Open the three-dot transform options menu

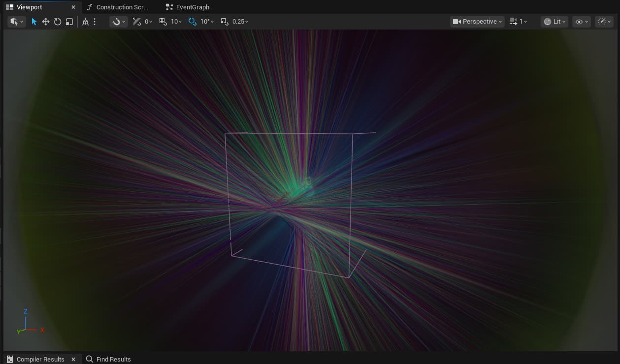tap(95, 22)
